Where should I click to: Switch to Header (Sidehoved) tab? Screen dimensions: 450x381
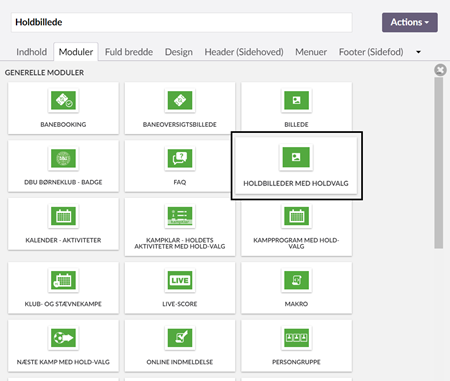click(244, 52)
